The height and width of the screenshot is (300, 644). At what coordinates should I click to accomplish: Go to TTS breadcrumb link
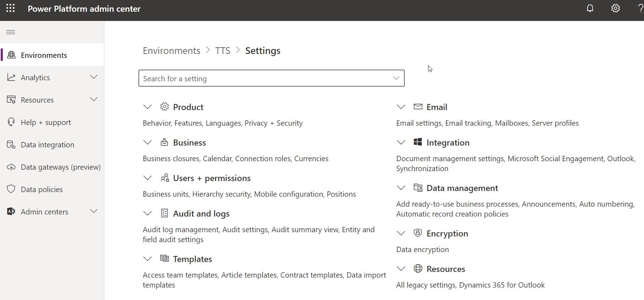click(x=223, y=50)
